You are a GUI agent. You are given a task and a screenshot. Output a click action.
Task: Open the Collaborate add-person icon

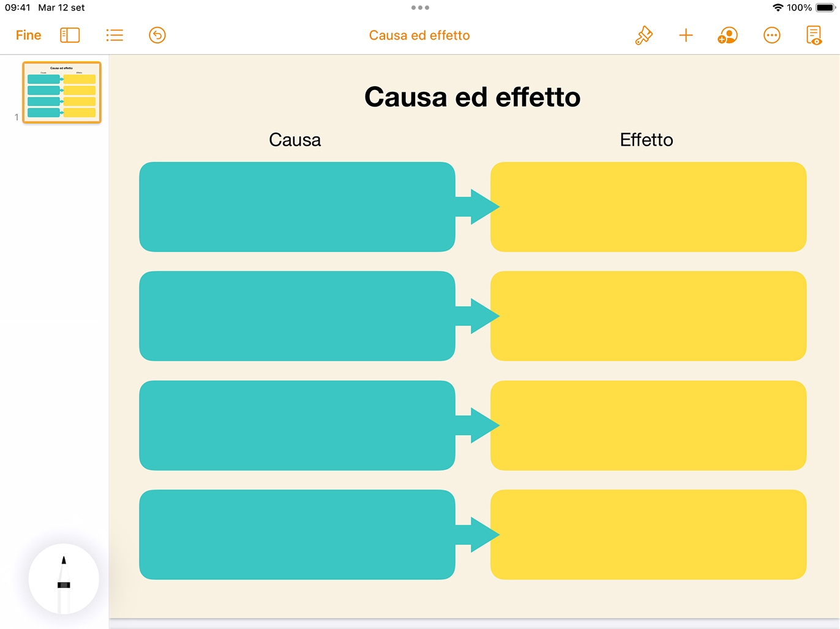click(x=727, y=35)
